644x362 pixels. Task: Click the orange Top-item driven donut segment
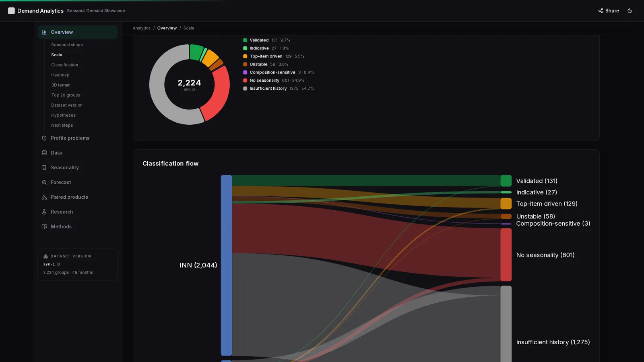(x=210, y=58)
